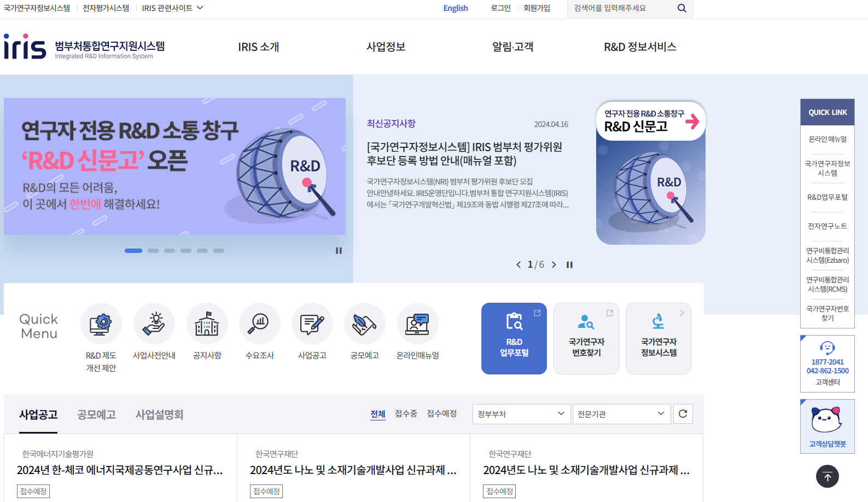Expand the IRIS 관련사이트 dropdown

172,8
